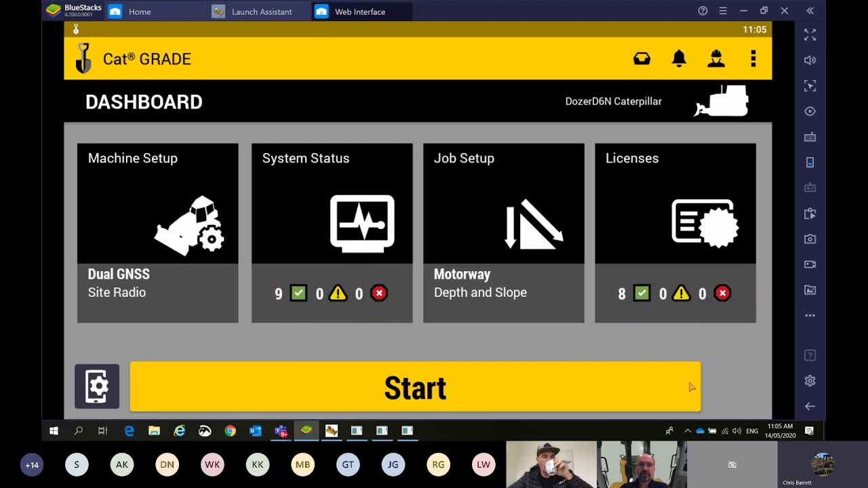Screen dimensions: 868x488
Task: Open Chrome from taskbar
Action: point(230,430)
